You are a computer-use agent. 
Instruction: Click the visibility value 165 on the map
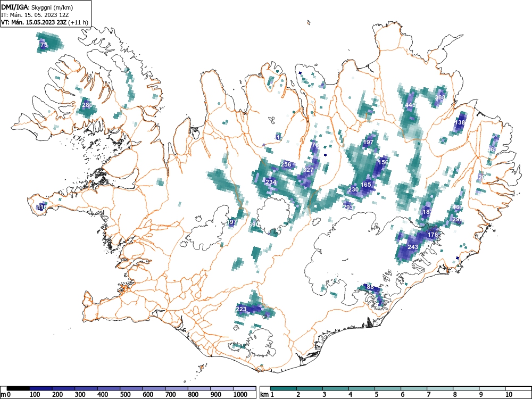tap(366, 185)
